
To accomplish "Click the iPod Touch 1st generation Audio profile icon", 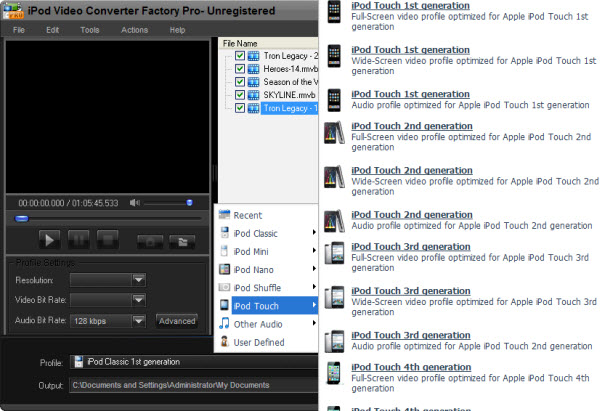I will pos(334,100).
